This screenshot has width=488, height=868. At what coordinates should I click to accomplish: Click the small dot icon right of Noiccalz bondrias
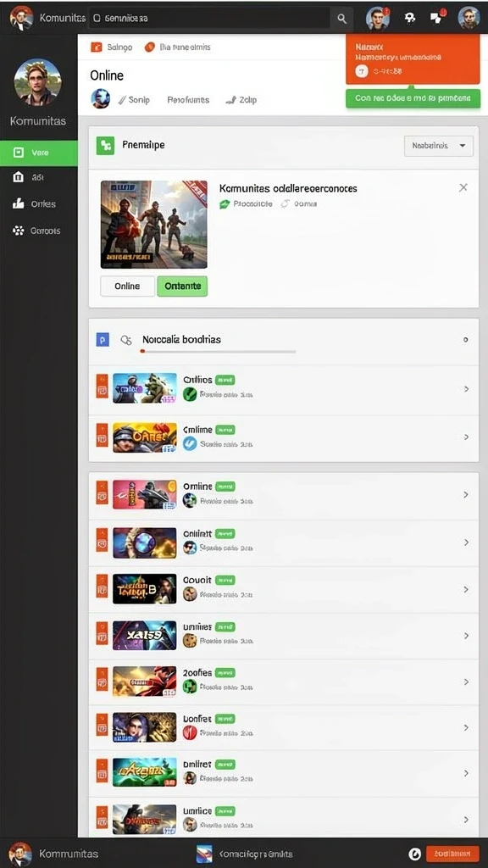(465, 340)
